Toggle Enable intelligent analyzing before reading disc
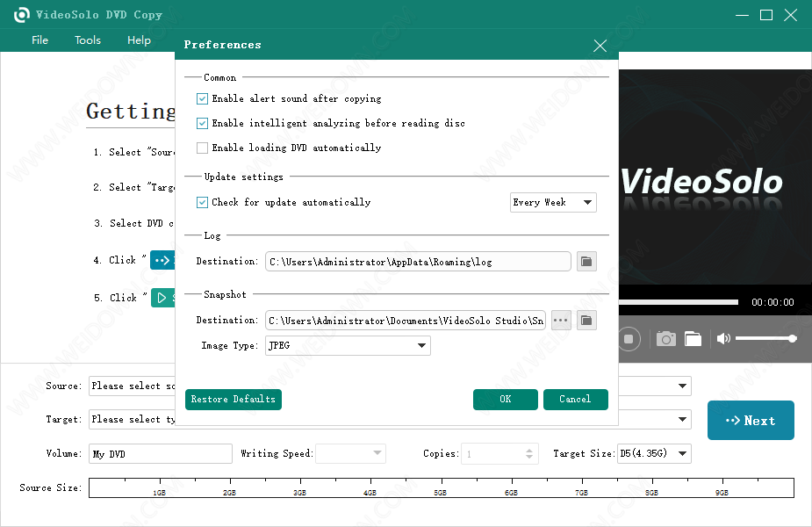The width and height of the screenshot is (812, 527). point(203,123)
